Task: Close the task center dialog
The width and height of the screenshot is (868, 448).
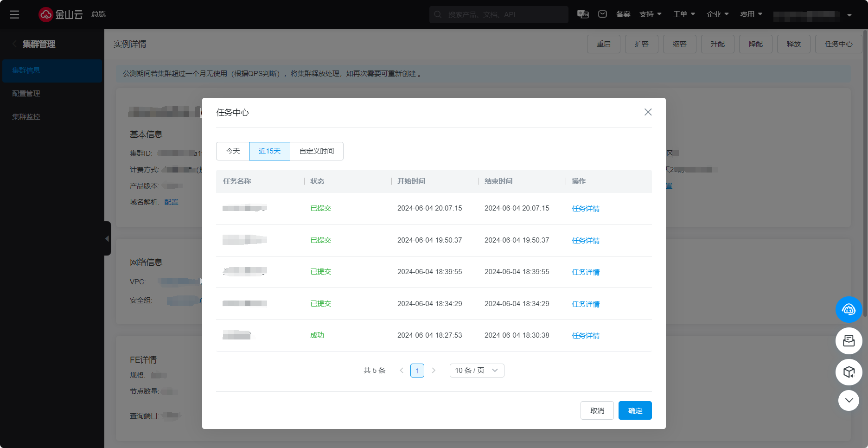Action: 648,112
